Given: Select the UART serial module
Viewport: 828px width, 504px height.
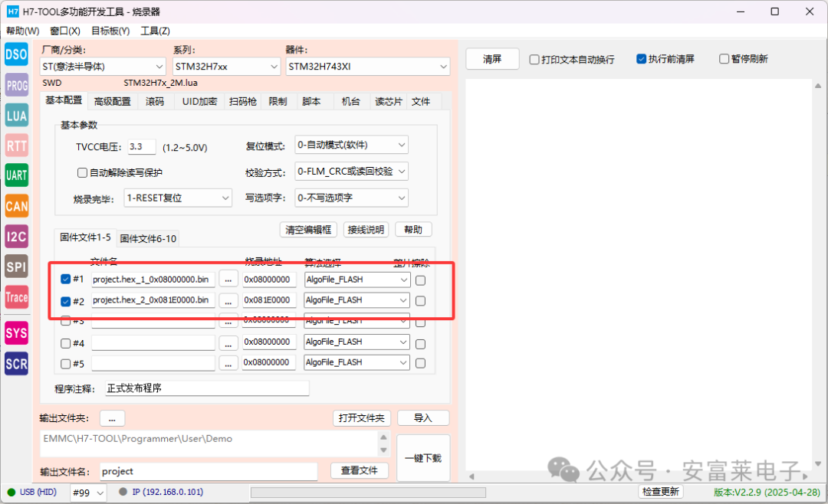Looking at the screenshot, I should [16, 175].
